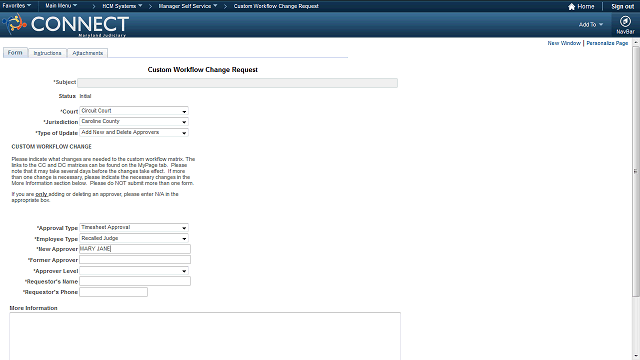The width and height of the screenshot is (640, 360).
Task: Expand the Approver Level dropdown
Action: pyautogui.click(x=134, y=271)
